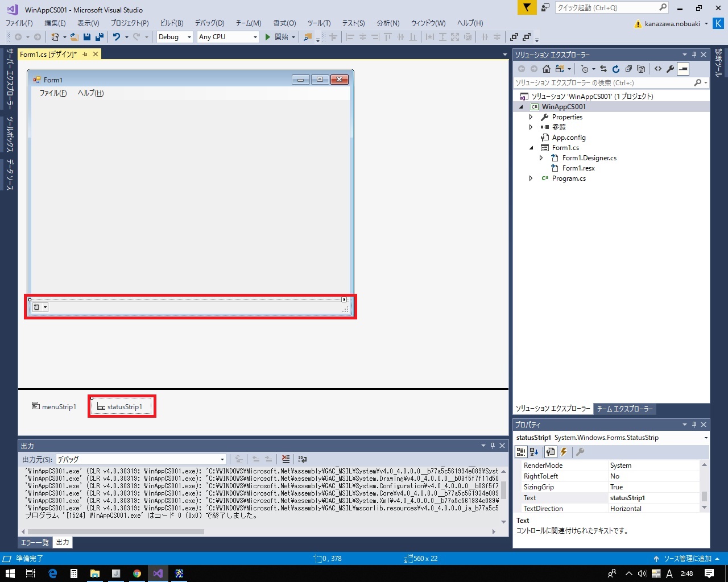Toggle Properties page button in Properties panel
The width and height of the screenshot is (728, 582).
(550, 452)
